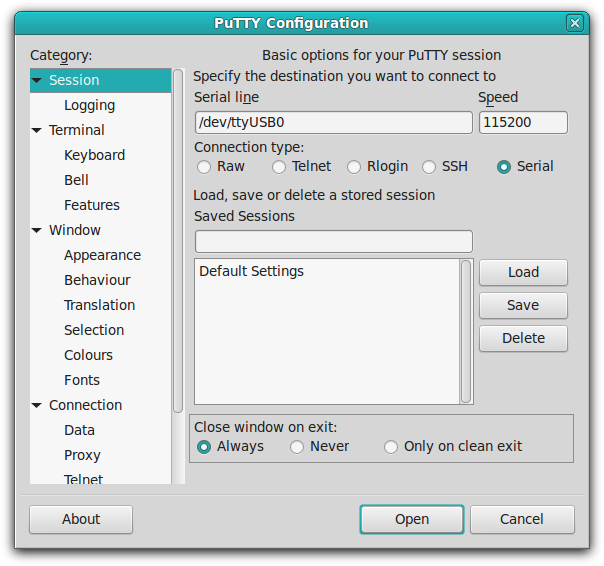Click the Delete session button
Image resolution: width=604 pixels, height=566 pixels.
pos(523,339)
